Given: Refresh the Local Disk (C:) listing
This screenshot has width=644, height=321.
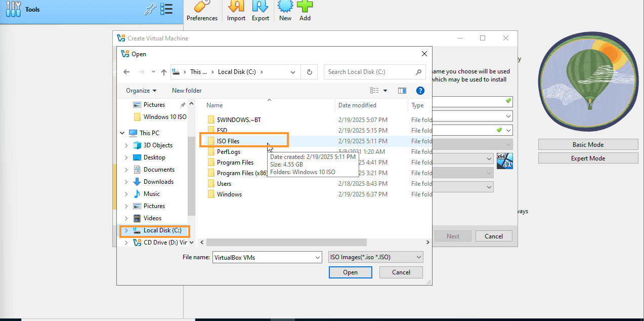Looking at the screenshot, I should point(309,72).
